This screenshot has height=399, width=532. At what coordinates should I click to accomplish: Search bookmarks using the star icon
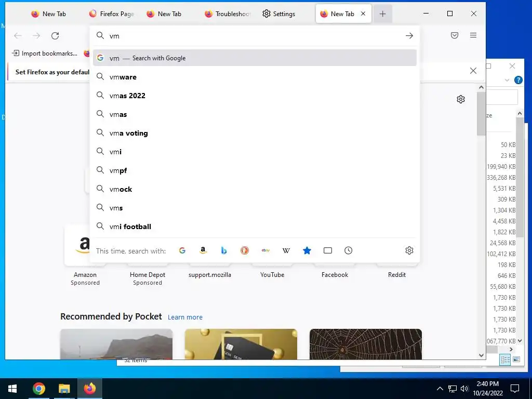(307, 251)
